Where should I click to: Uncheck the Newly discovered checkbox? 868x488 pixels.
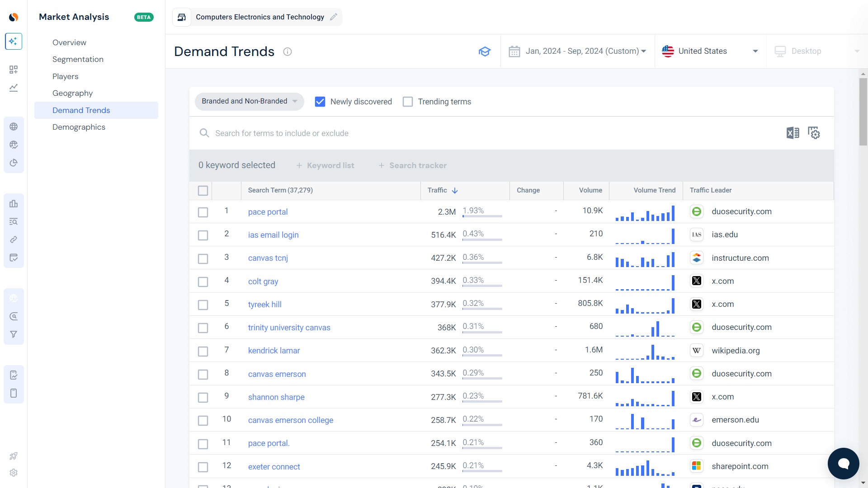tap(320, 102)
